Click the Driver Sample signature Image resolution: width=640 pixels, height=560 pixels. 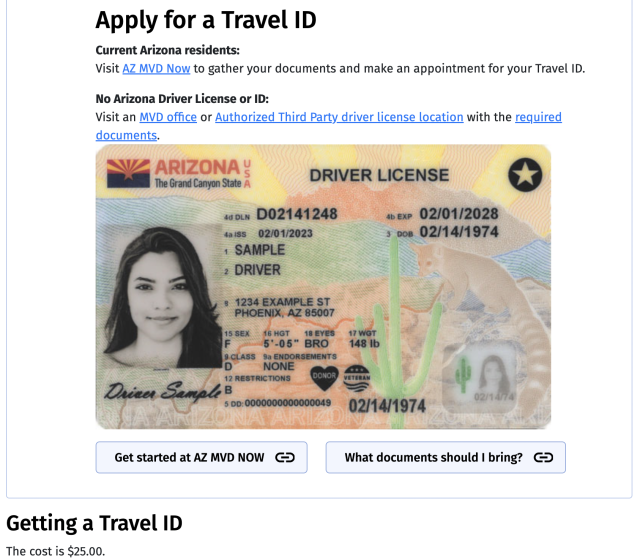point(162,391)
